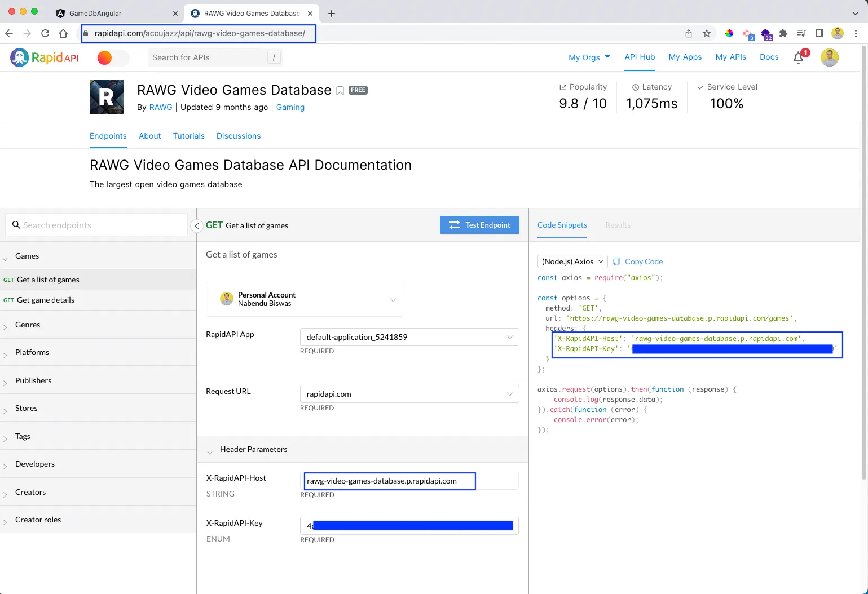Expand the Publishers category
Screen dimensions: 868x594
[5, 383]
